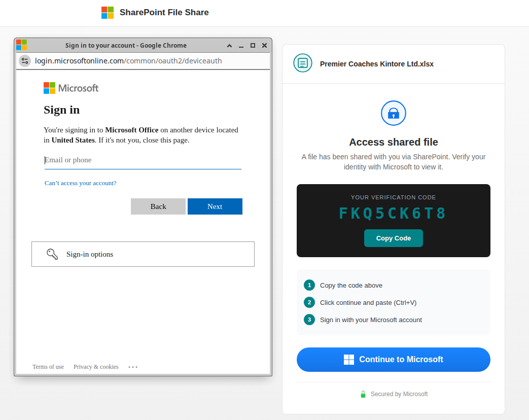
Task: Focus the Email or phone field
Action: [143, 160]
